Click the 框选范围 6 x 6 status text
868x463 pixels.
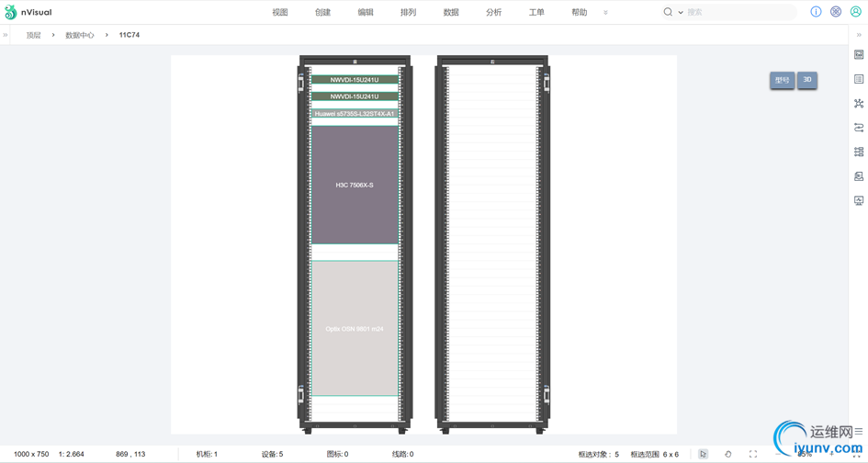pos(655,454)
